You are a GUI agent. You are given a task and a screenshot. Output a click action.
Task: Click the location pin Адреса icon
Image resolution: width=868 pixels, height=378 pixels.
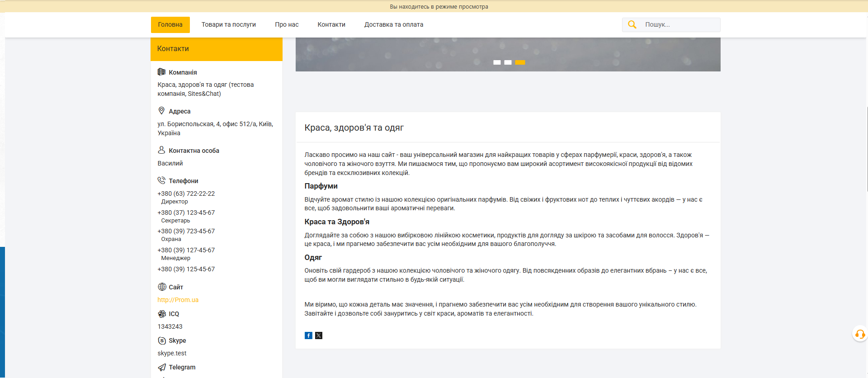coord(161,111)
